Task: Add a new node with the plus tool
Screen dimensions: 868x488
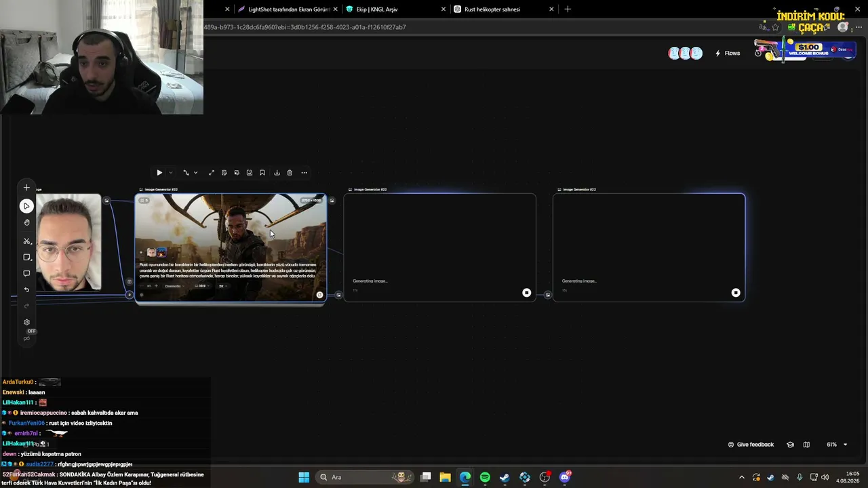Action: point(26,188)
